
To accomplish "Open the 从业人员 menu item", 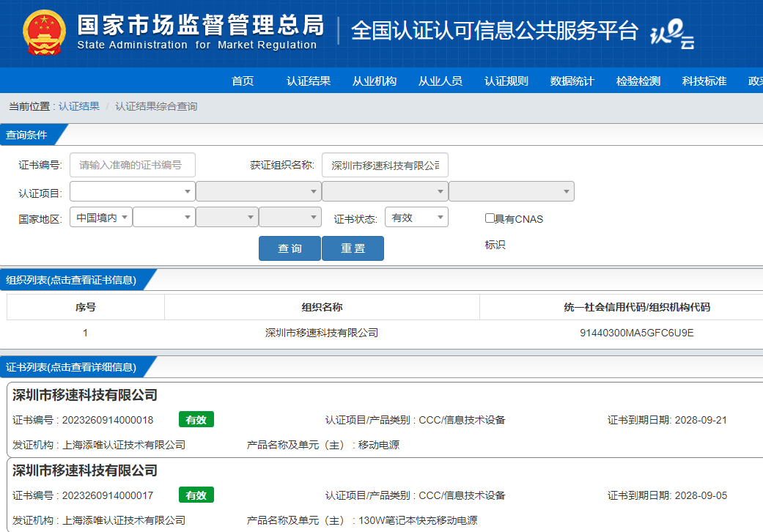I will coord(441,81).
